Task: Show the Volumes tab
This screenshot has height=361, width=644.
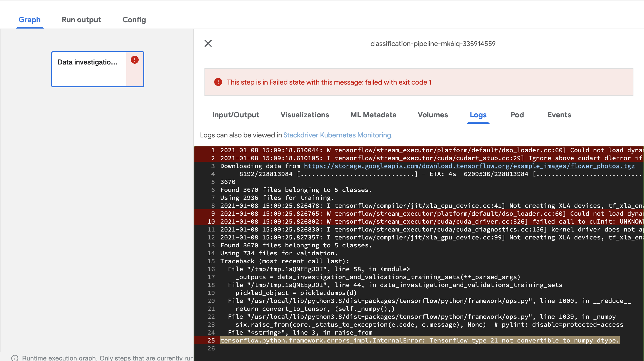Action: pos(433,115)
